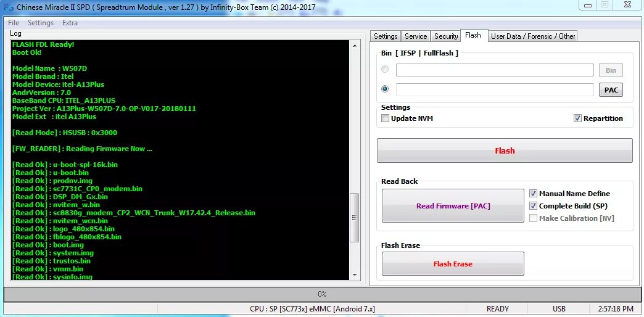Open the Extra menu

pyautogui.click(x=70, y=23)
